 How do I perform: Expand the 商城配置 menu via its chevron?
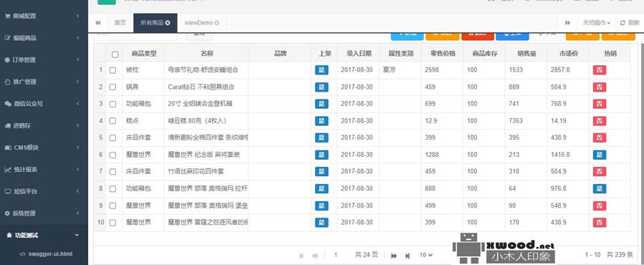[77, 16]
